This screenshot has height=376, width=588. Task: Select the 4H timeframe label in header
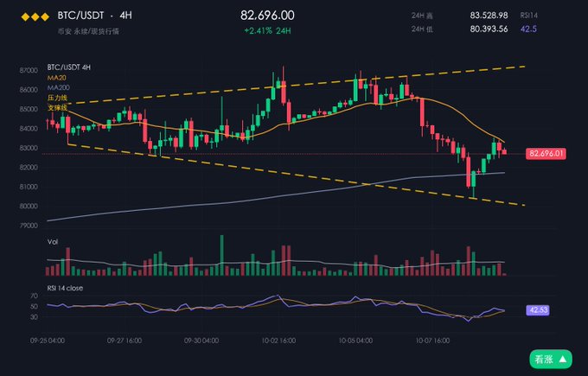(125, 16)
